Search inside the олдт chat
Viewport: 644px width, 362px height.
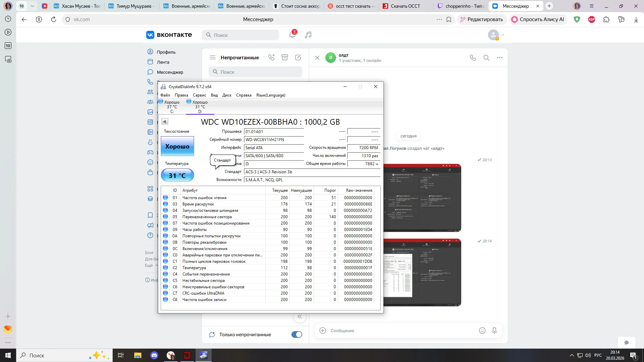click(x=486, y=58)
